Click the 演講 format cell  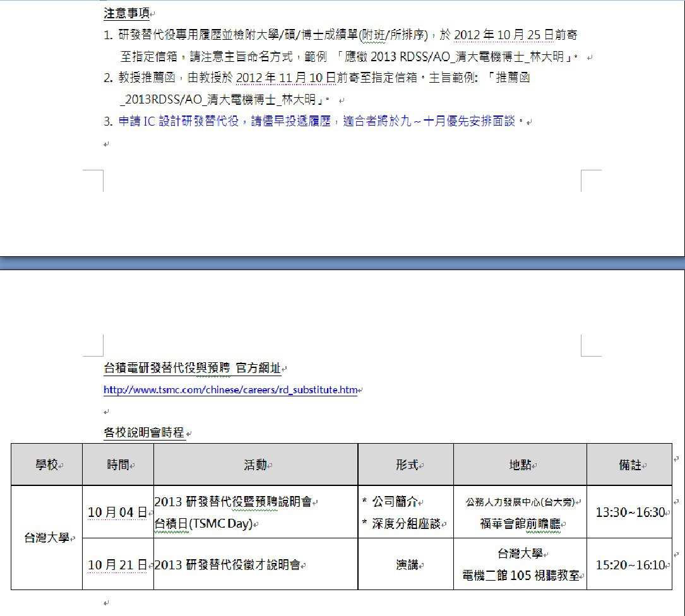[x=406, y=564]
